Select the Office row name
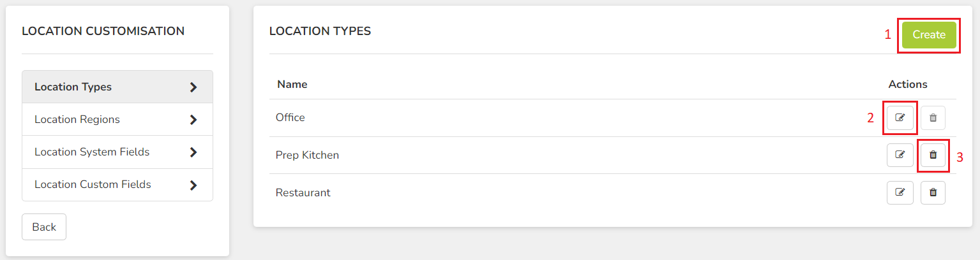Screen dimensions: 980x260 290,118
